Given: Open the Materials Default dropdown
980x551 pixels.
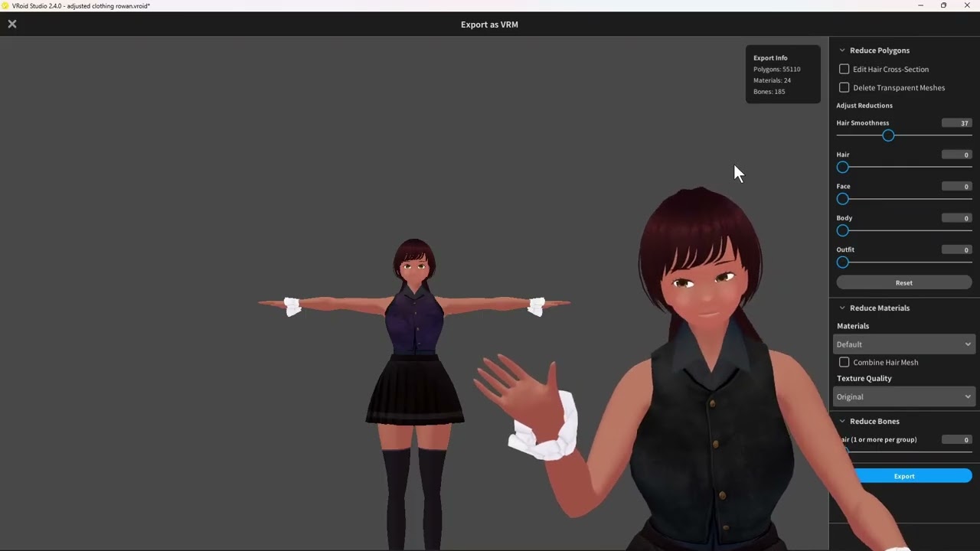Looking at the screenshot, I should (903, 344).
